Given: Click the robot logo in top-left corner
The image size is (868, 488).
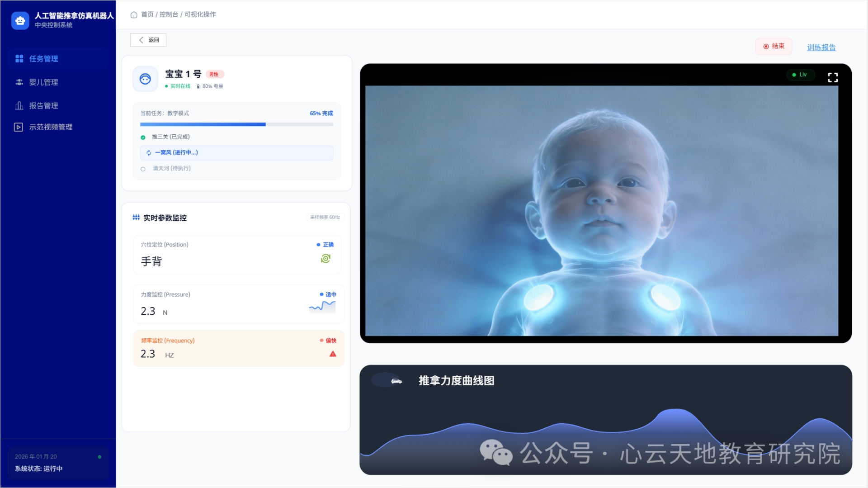Looking at the screenshot, I should point(20,20).
